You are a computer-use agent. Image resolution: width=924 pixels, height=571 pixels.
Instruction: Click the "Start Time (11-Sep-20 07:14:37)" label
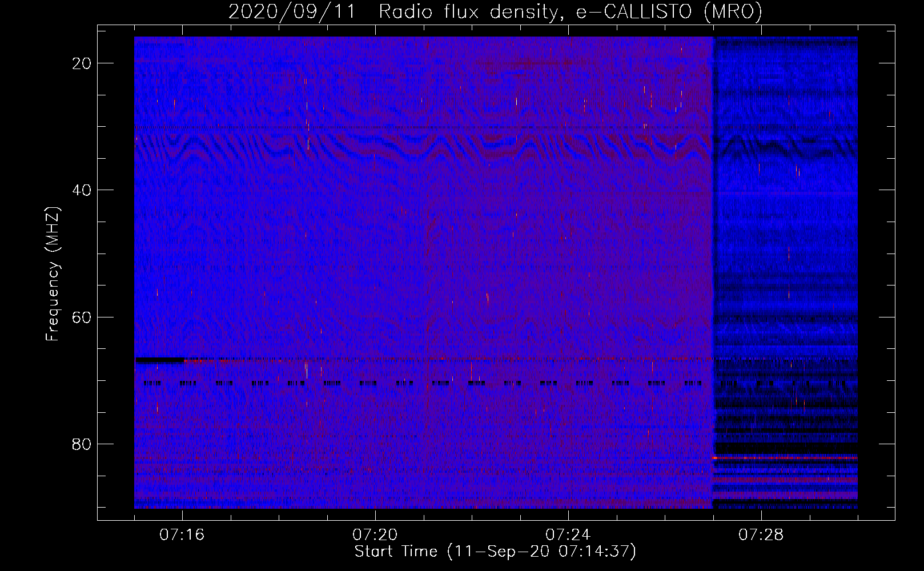pos(495,552)
